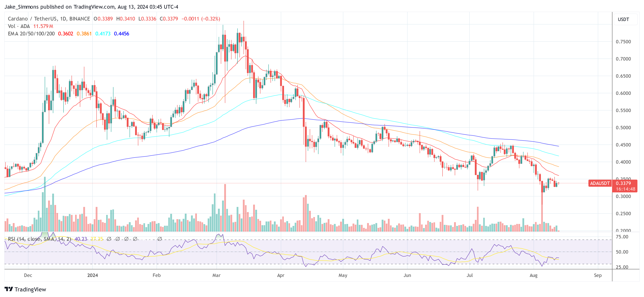
Task: Click the volume value 11.579 M
Action: pyautogui.click(x=43, y=26)
